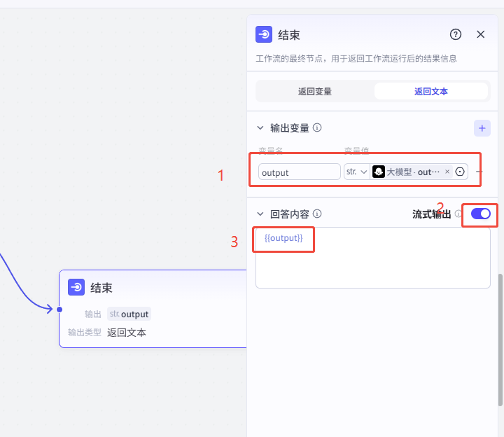Switch to the 返回变量 tab
This screenshot has height=437, width=504.
click(x=315, y=91)
